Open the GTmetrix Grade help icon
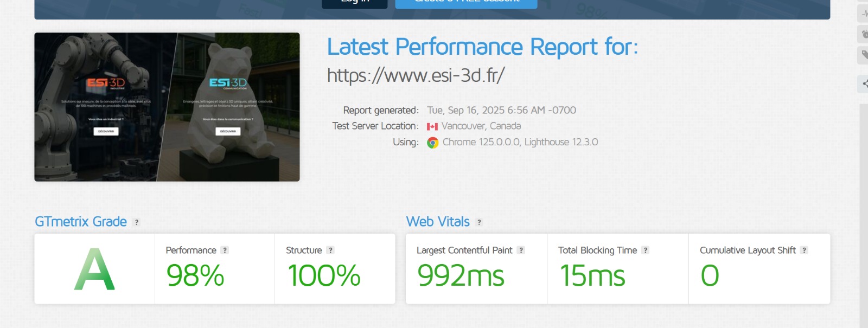 tap(137, 222)
